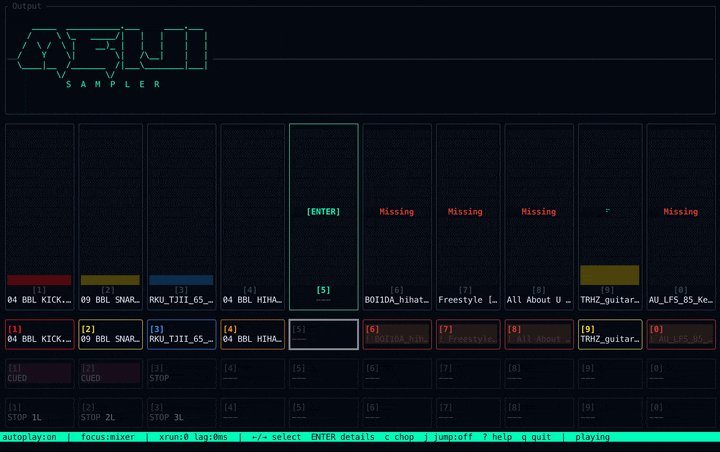Click the red level bar on channel 1

39,280
